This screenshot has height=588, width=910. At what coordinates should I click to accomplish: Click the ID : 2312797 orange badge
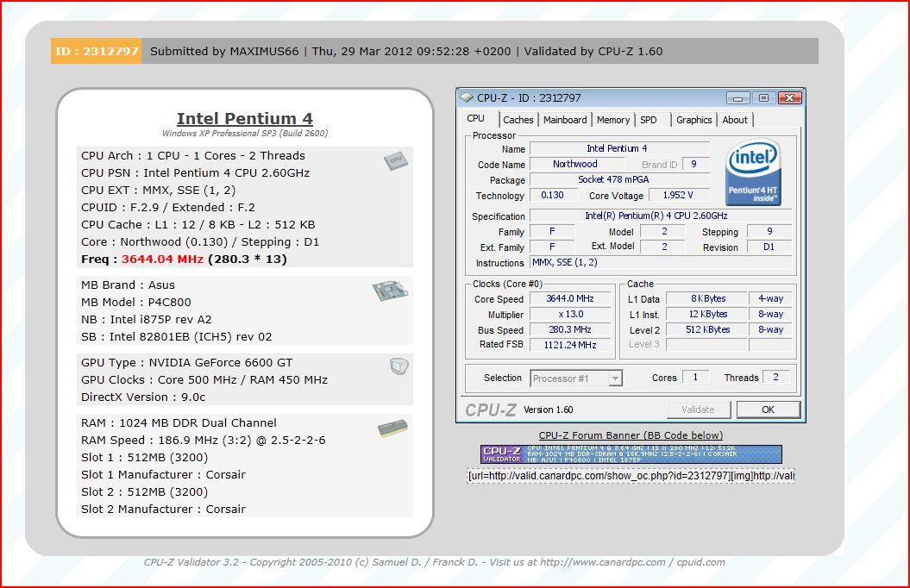pyautogui.click(x=97, y=51)
